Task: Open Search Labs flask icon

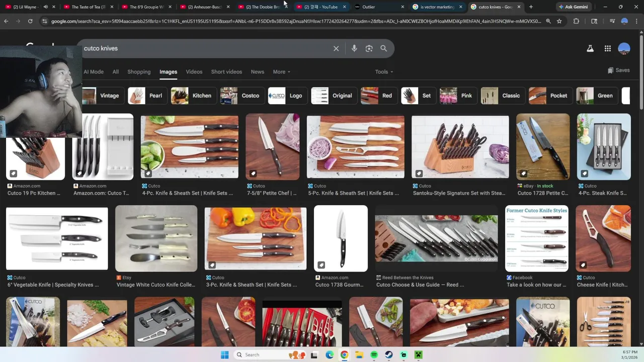Action: 590,48
